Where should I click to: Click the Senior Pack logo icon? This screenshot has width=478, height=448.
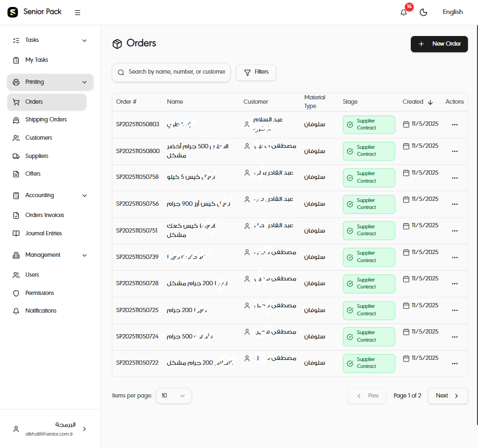click(12, 12)
